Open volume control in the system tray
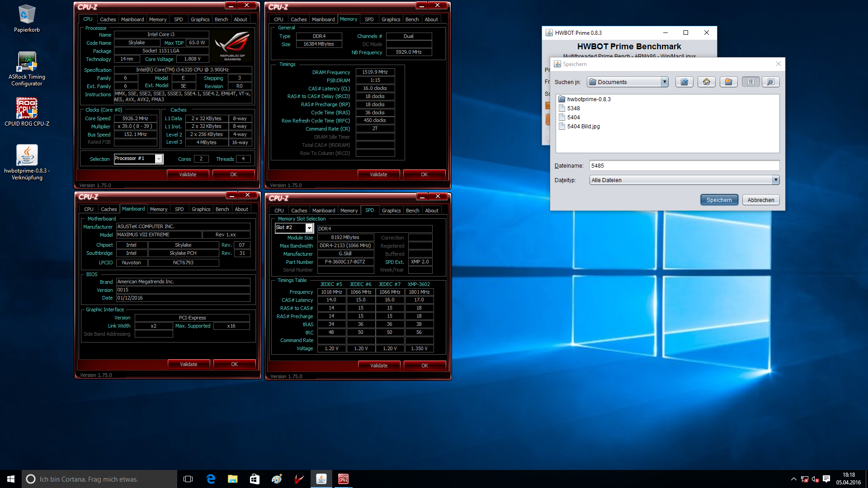This screenshot has width=868, height=488. pos(816,479)
